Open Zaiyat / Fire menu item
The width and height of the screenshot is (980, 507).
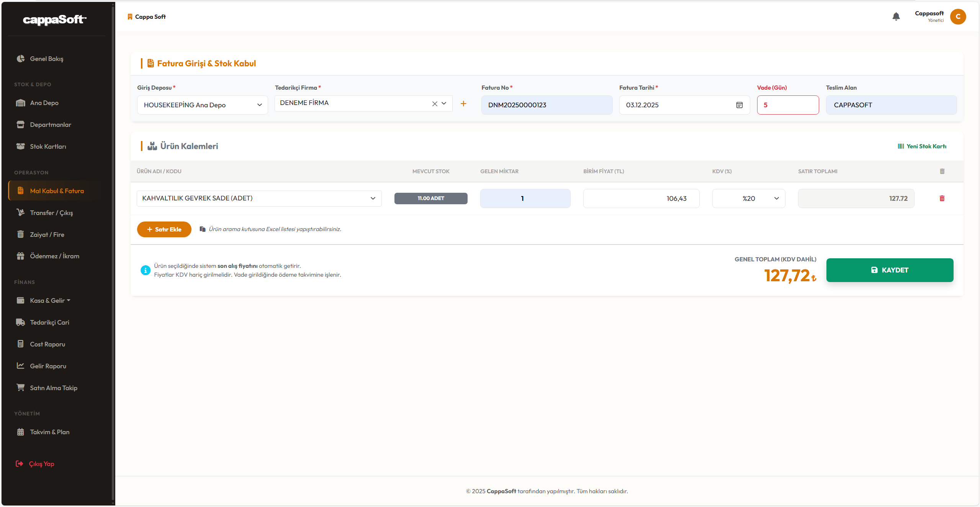pyautogui.click(x=47, y=235)
